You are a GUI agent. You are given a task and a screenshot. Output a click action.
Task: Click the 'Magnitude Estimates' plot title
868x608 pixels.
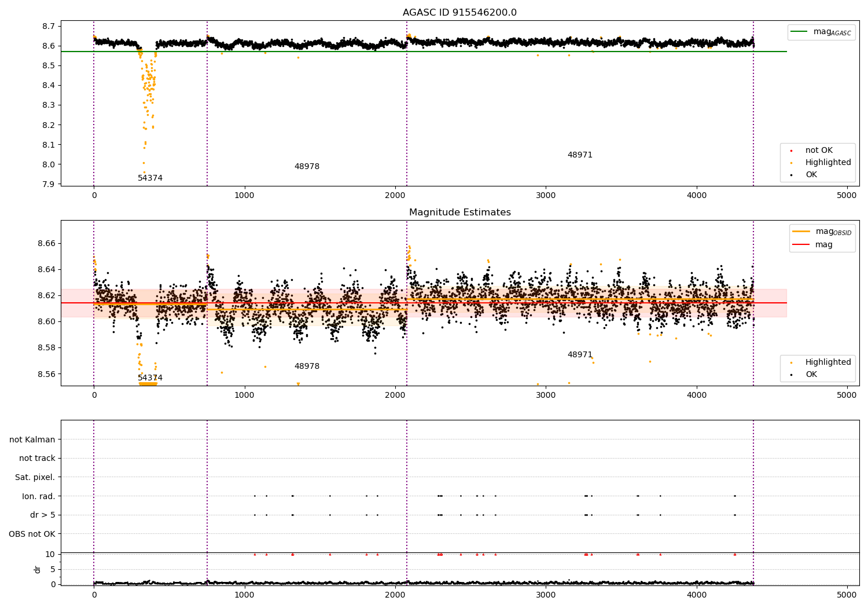click(x=460, y=213)
